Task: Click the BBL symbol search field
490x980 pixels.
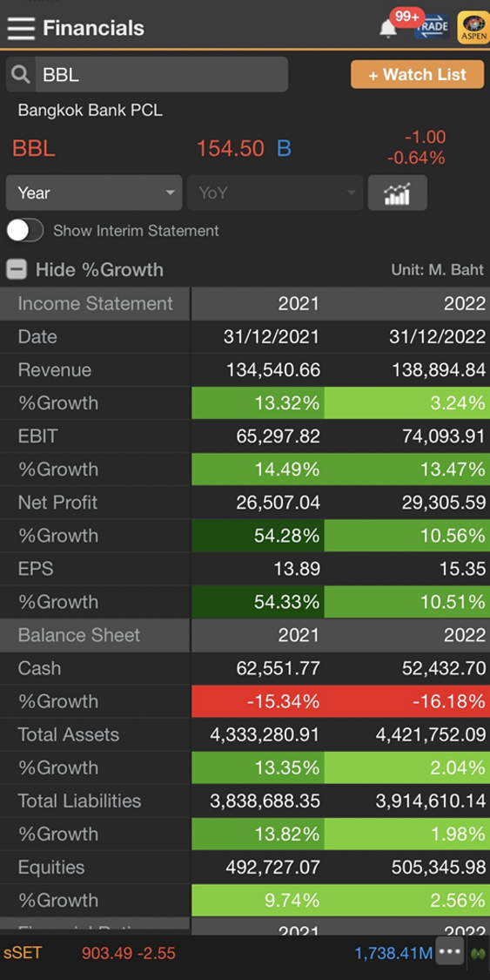Action: (x=162, y=75)
